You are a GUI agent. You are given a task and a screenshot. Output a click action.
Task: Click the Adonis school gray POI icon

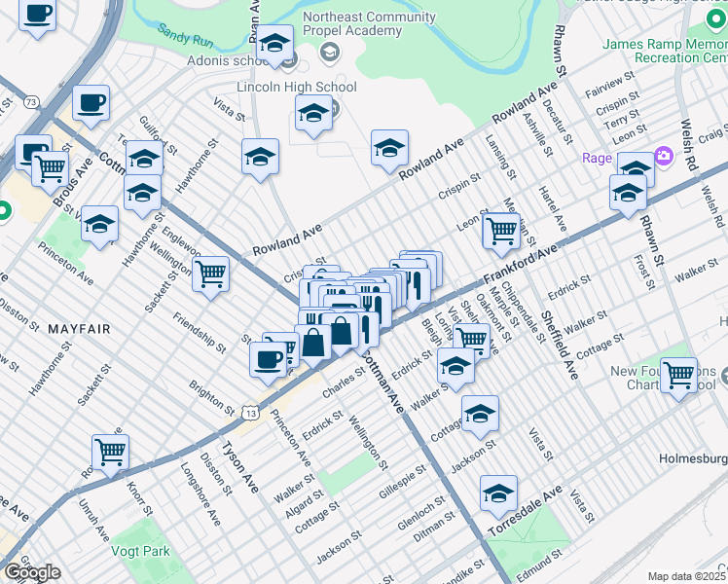pos(292,59)
